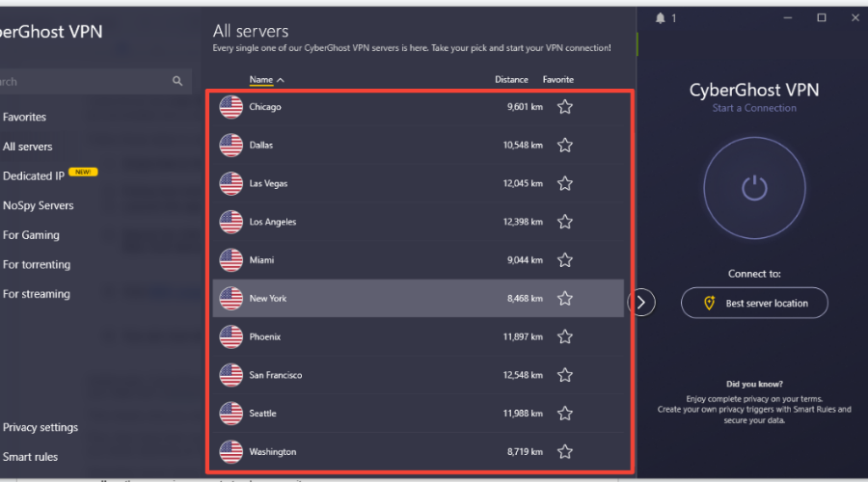Sort servers by Name column arrow
This screenshot has width=868, height=482.
[281, 80]
